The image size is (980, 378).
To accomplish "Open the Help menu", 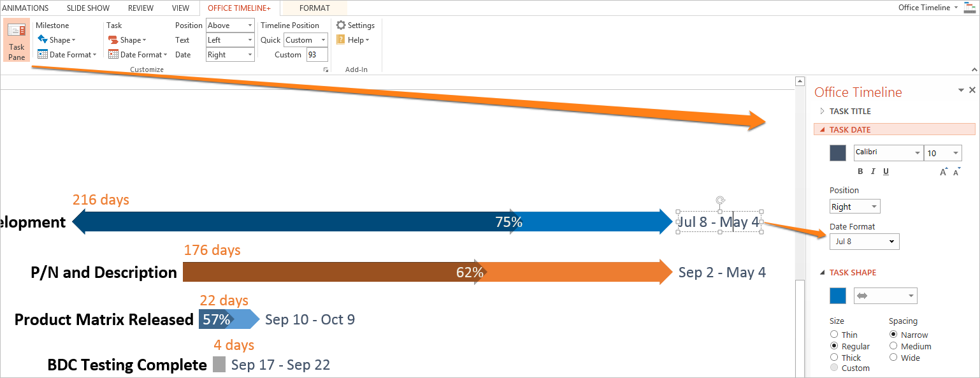I will 353,40.
